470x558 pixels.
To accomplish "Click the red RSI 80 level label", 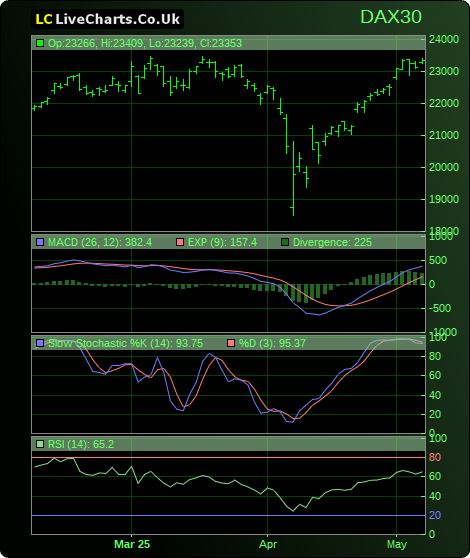I will point(435,457).
